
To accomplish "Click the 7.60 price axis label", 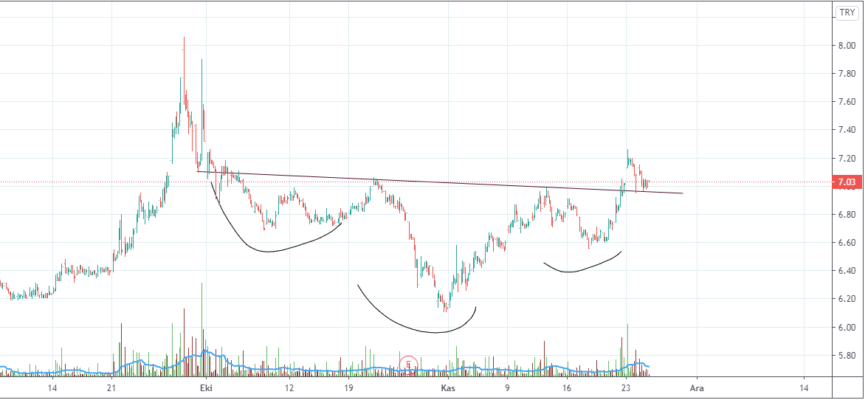I will point(847,102).
